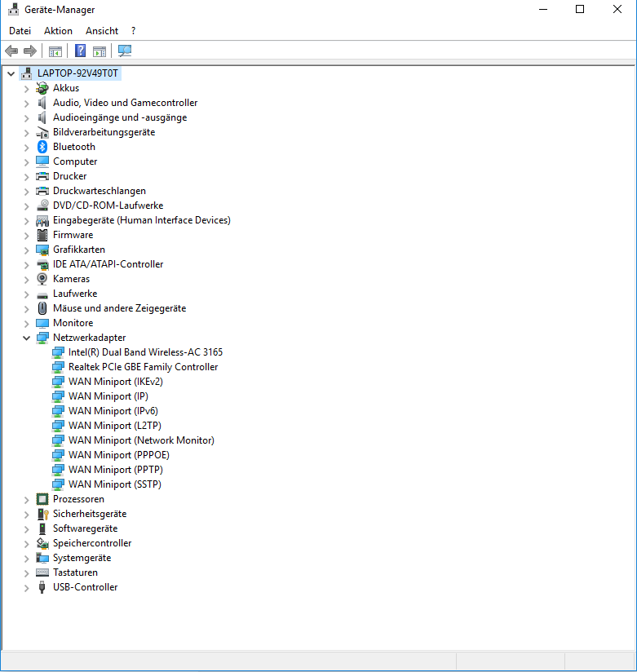Viewport: 637px width, 672px height.
Task: Click the Audio, Video und Gamecontroller speaker icon
Action: click(x=42, y=103)
